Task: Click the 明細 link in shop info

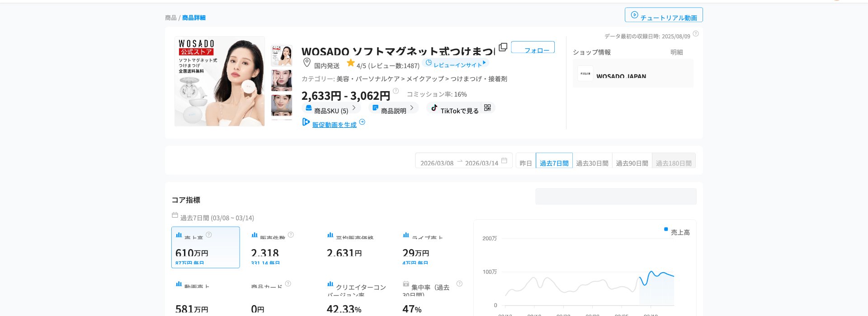Action: (677, 52)
